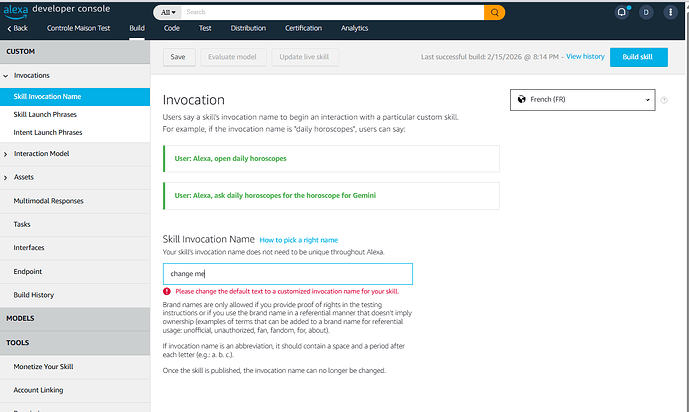The image size is (689, 412).
Task: Open Account Linking
Action: coord(75,390)
